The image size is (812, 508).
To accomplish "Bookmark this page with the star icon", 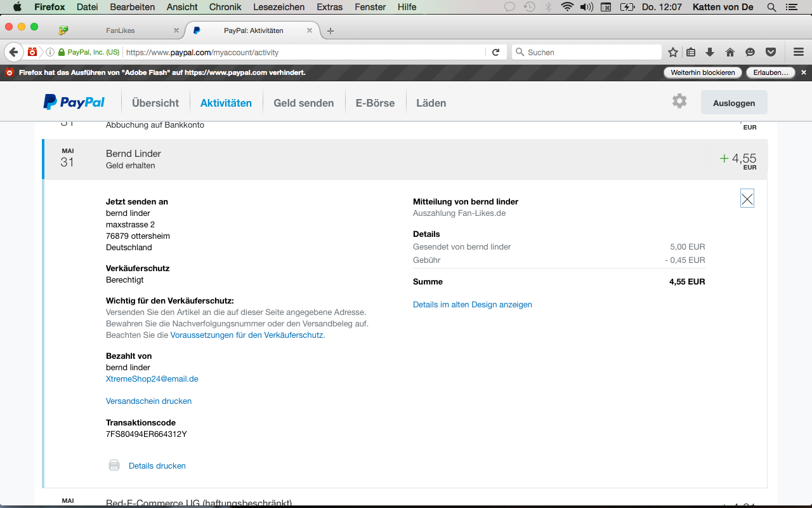I will coord(673,52).
